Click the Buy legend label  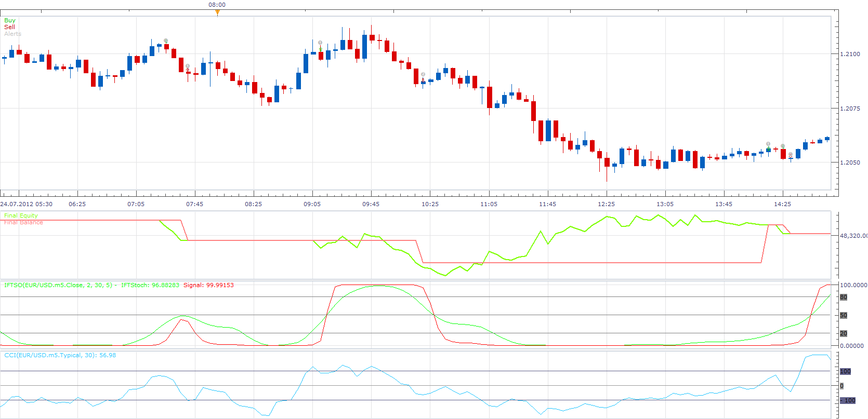tap(10, 20)
